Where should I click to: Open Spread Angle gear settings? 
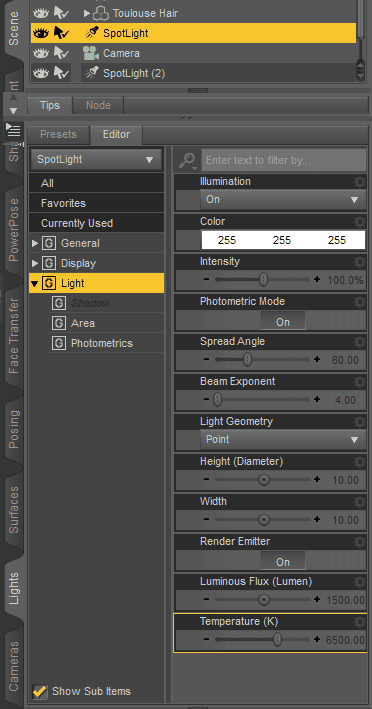[x=359, y=342]
